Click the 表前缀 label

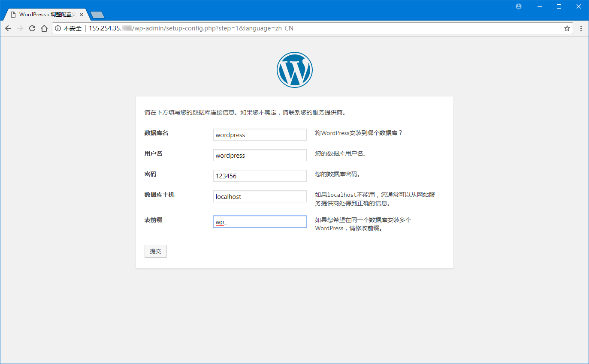(x=154, y=220)
